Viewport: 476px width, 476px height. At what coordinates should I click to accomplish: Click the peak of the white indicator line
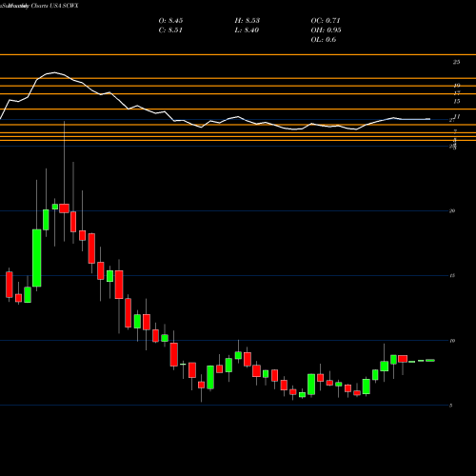click(x=54, y=72)
